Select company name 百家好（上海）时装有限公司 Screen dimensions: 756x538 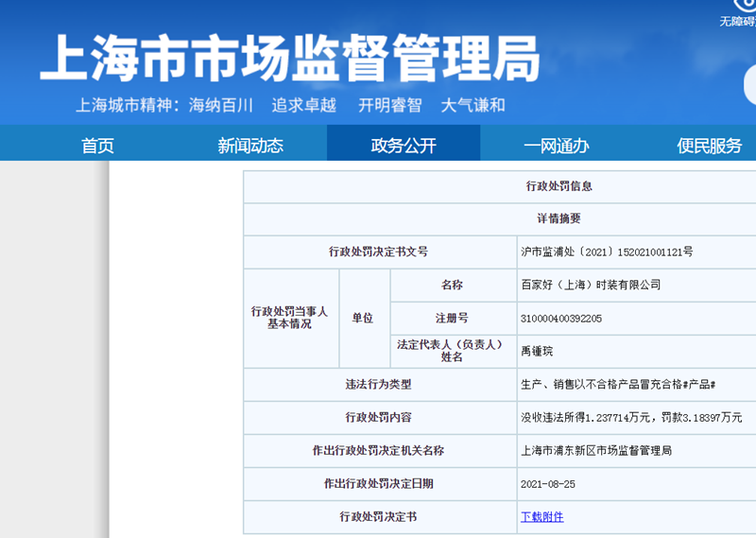[x=591, y=285]
